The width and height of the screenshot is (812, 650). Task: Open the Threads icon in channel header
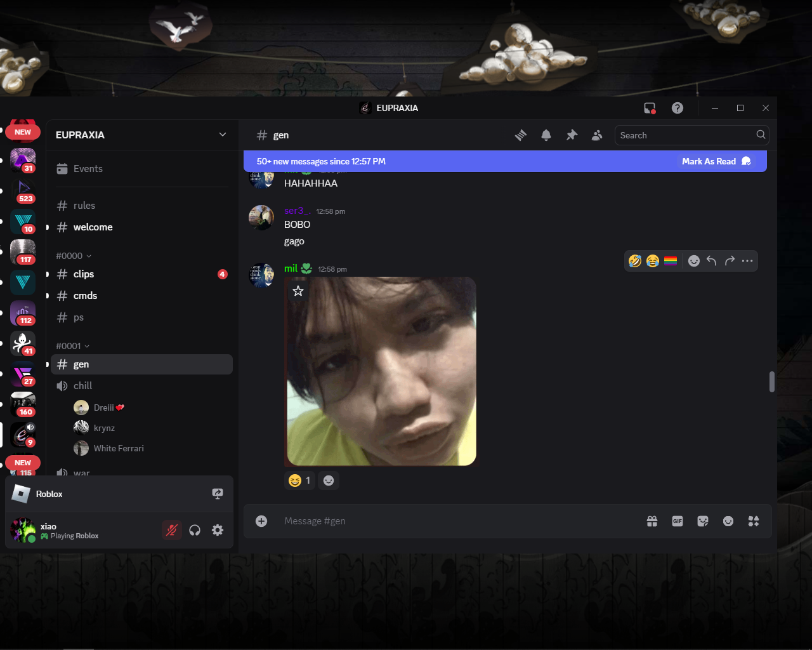point(521,135)
